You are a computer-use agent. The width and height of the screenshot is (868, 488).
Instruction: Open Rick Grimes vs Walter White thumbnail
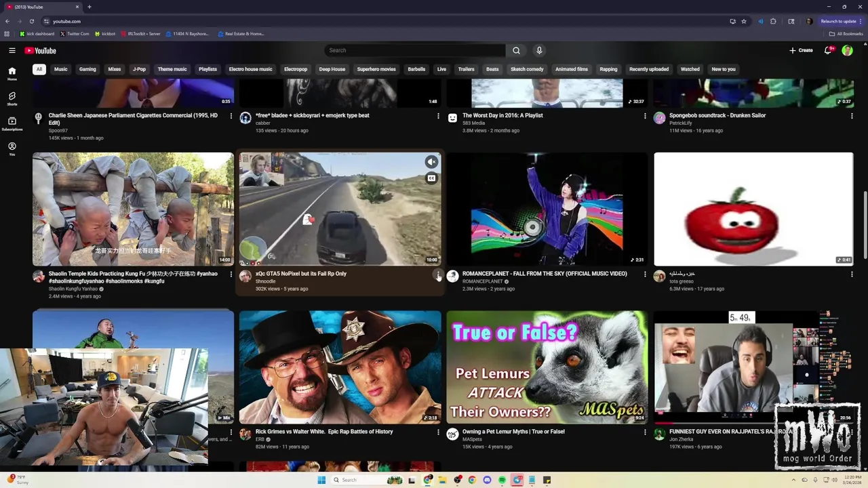pos(340,367)
